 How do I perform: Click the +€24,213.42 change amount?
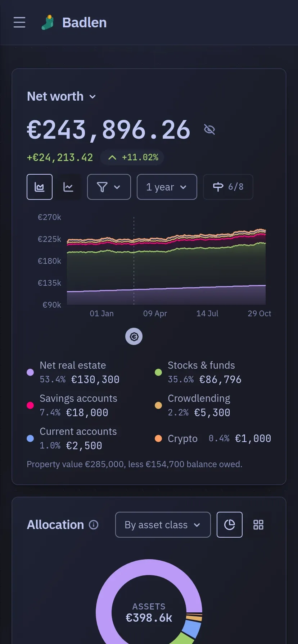point(60,157)
